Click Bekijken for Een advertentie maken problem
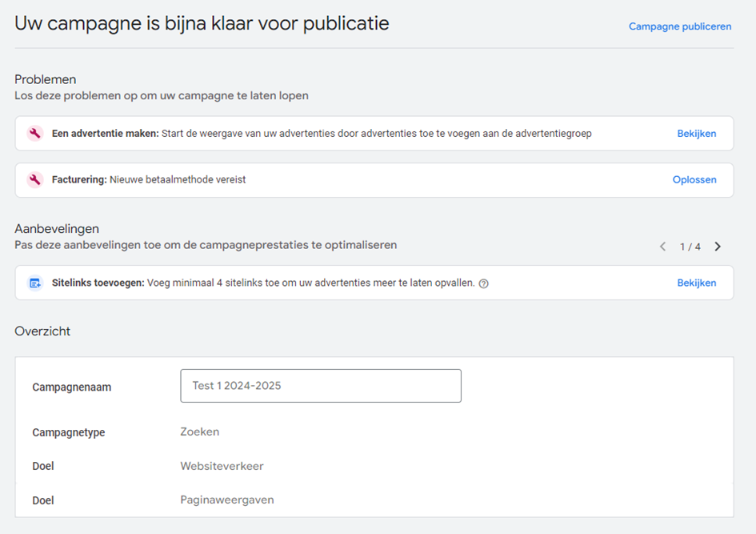Screen dimensions: 756x534 click(696, 134)
